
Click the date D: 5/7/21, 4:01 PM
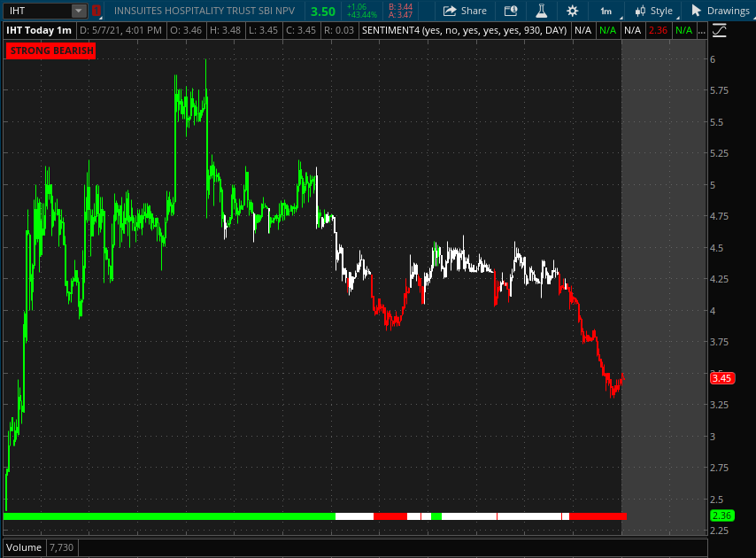point(120,30)
